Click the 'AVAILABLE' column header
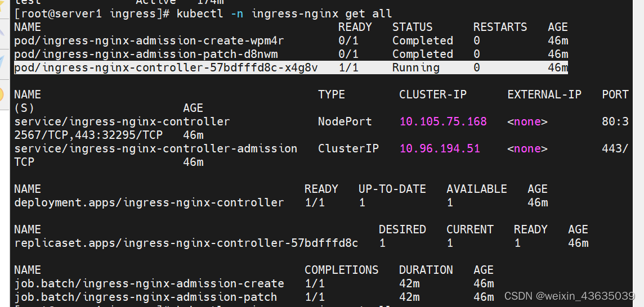This screenshot has height=307, width=644. coord(476,189)
